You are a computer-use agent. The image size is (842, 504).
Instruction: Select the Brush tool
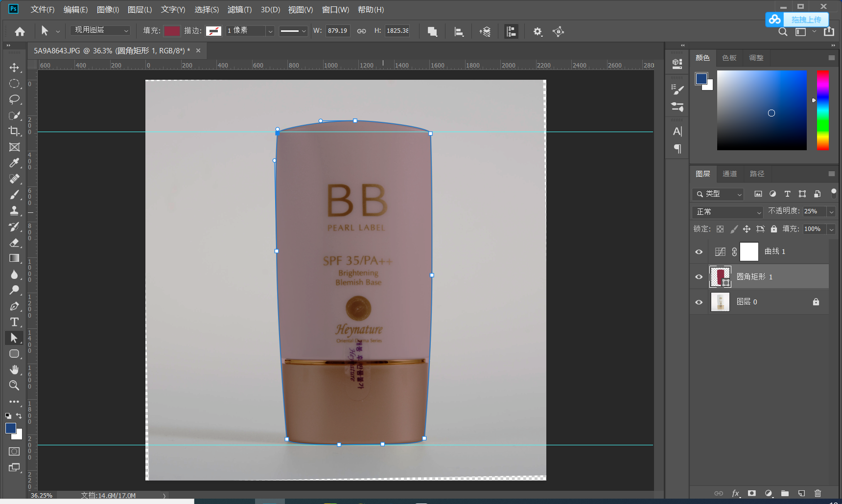[x=14, y=195]
